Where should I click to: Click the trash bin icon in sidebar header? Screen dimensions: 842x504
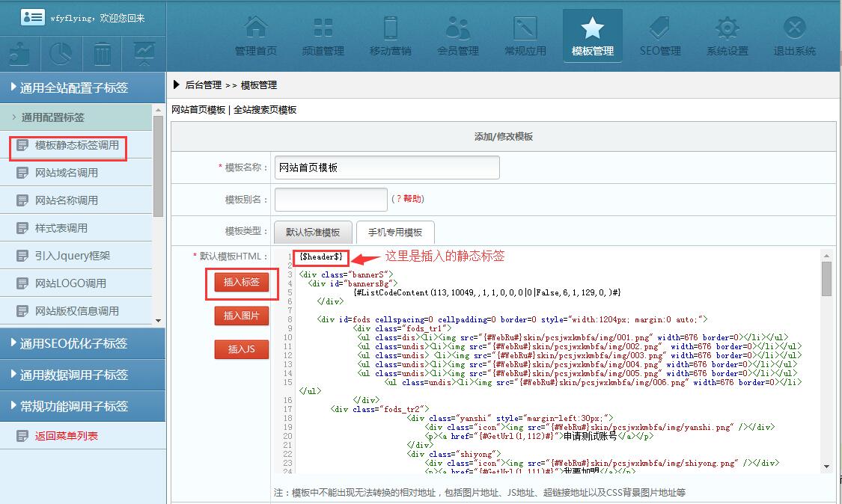(103, 54)
